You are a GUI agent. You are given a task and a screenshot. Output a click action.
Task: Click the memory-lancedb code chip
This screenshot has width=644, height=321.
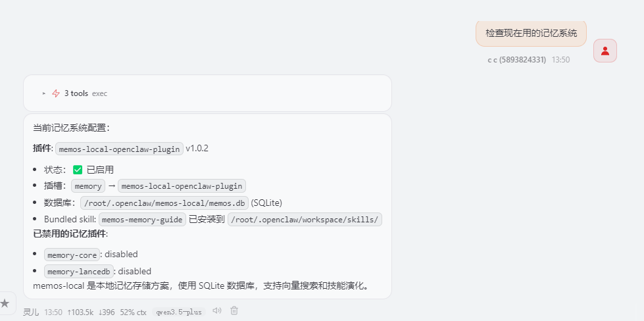79,272
